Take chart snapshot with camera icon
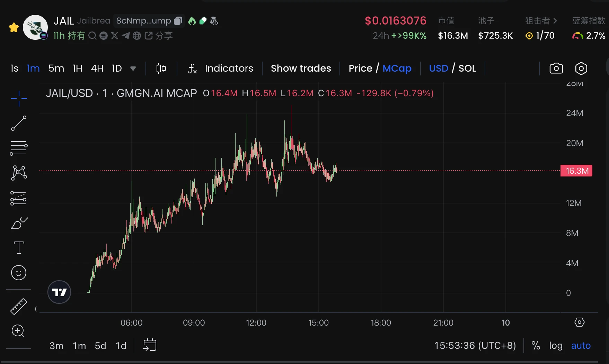The height and width of the screenshot is (364, 609). coord(556,69)
